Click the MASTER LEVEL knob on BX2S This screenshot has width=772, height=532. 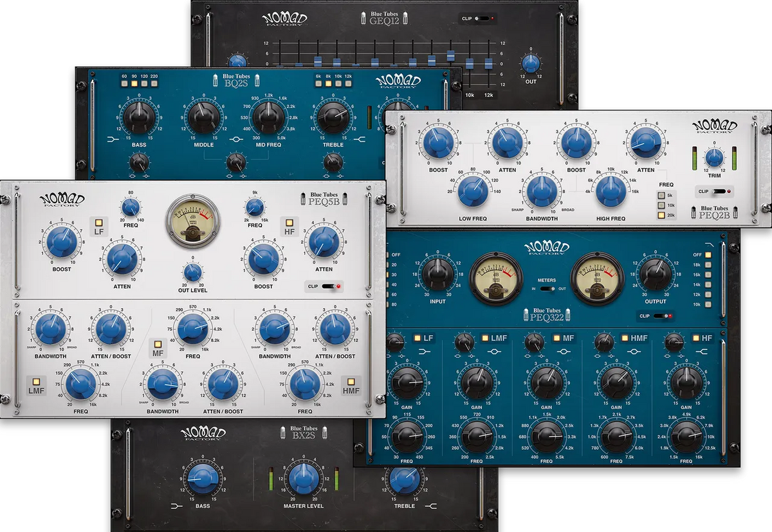click(302, 479)
